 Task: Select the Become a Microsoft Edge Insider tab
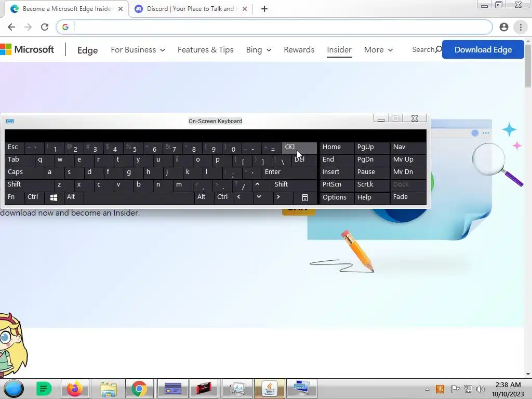pyautogui.click(x=66, y=9)
